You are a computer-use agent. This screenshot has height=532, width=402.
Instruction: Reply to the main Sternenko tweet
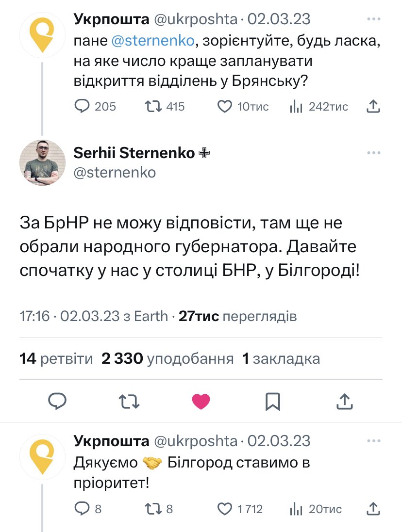[57, 401]
